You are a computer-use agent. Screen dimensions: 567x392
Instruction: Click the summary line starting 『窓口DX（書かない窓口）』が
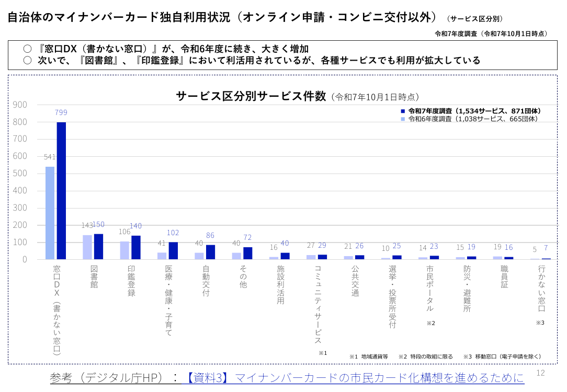(x=173, y=49)
